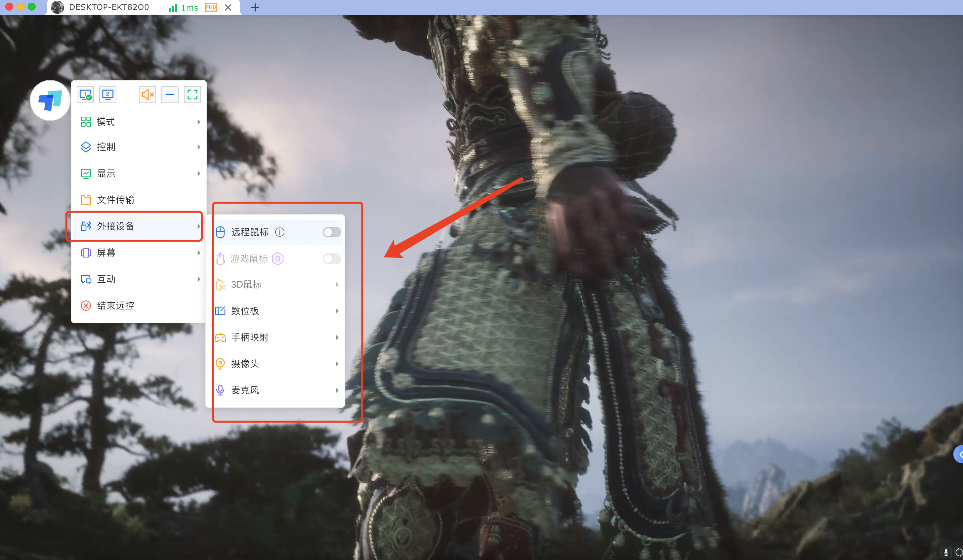Click the 控制 layers icon
The height and width of the screenshot is (560, 963).
point(86,147)
